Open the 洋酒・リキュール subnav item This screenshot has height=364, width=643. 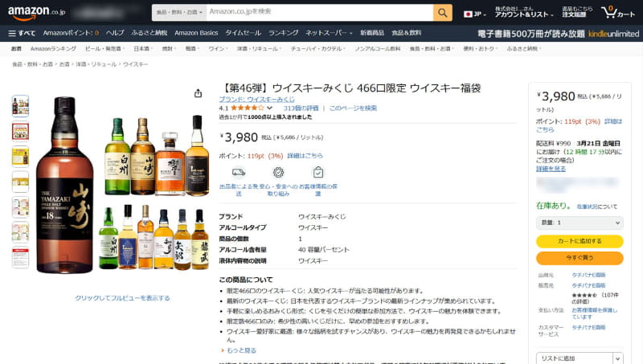pos(259,49)
